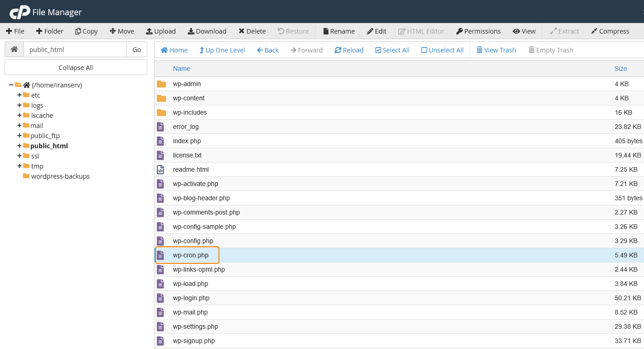The width and height of the screenshot is (644, 349).
Task: Sort files by Name column header
Action: (181, 69)
